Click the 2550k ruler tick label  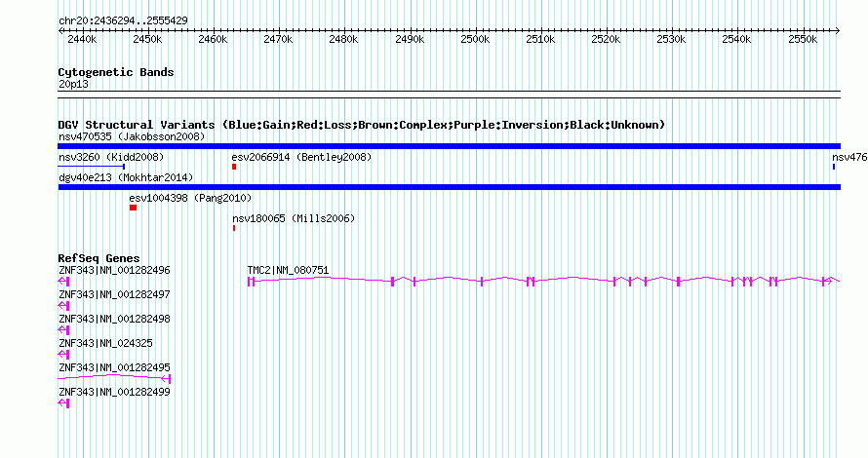click(803, 39)
